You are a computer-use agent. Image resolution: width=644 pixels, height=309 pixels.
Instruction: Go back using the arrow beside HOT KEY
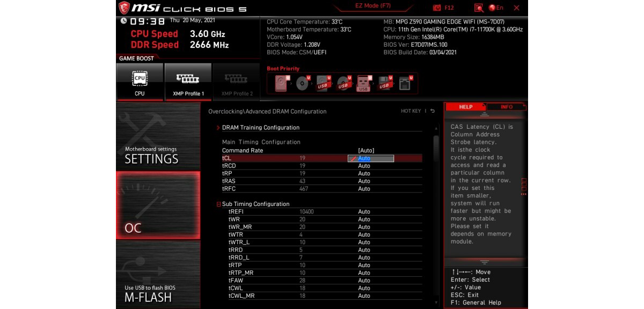click(433, 111)
